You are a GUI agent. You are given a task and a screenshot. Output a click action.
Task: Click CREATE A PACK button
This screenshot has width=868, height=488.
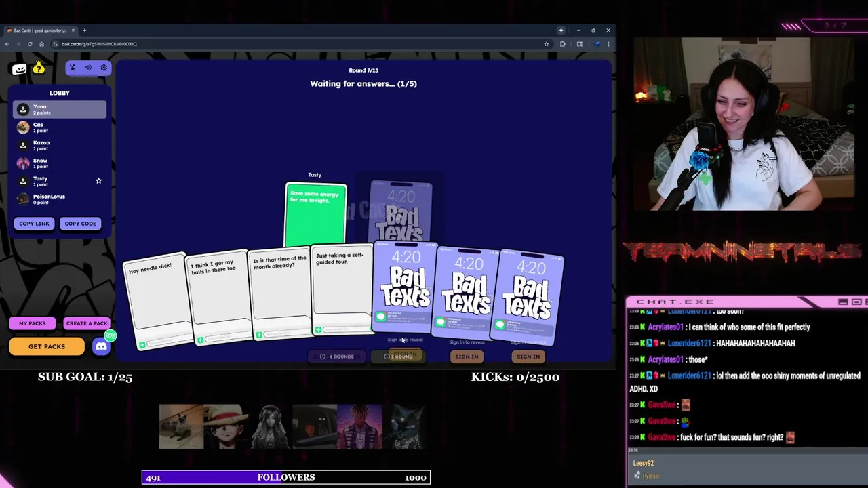[x=86, y=323]
